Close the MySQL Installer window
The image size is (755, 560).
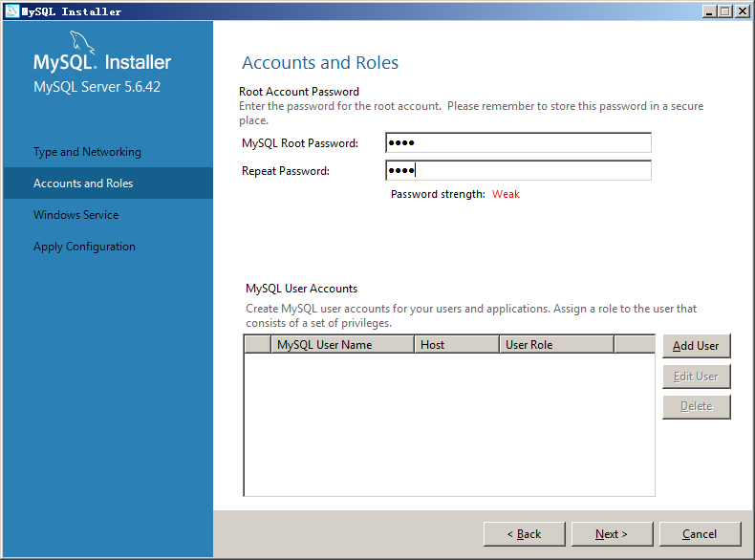(x=743, y=11)
